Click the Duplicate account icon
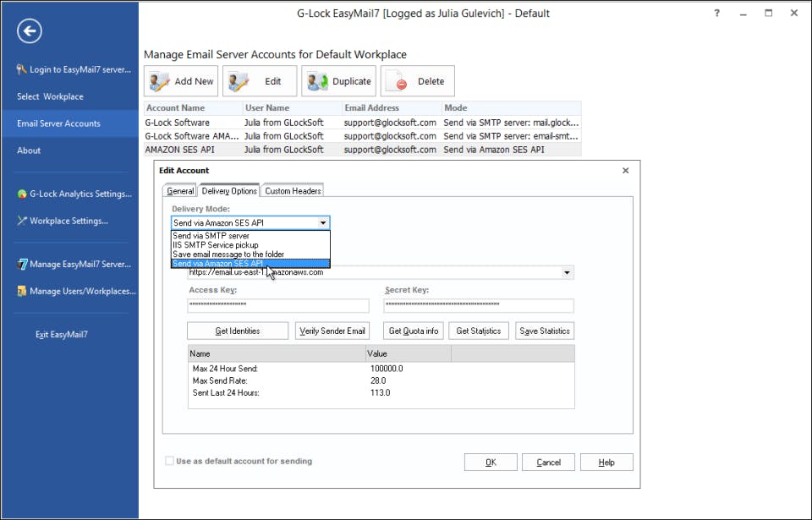 [317, 81]
